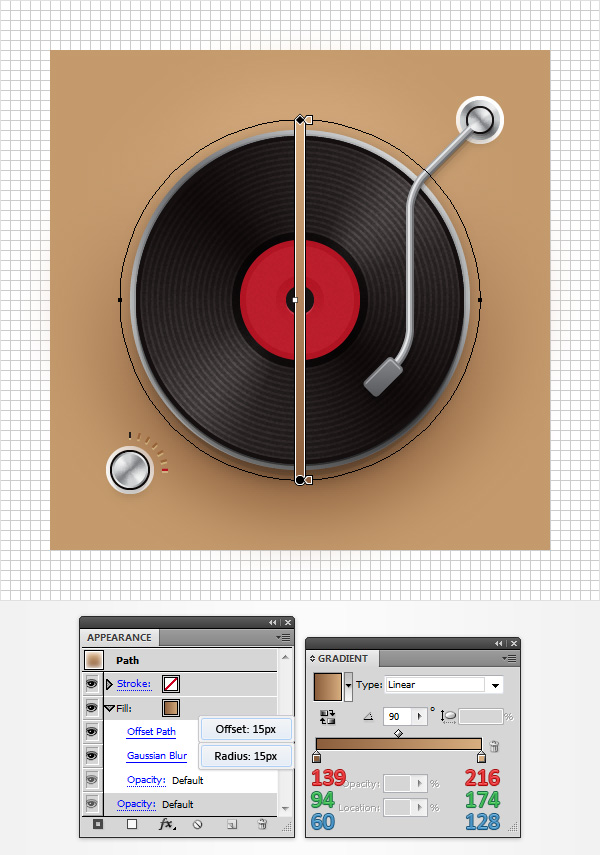Click the gradient angle icon
Image resolution: width=600 pixels, height=855 pixels.
click(369, 716)
